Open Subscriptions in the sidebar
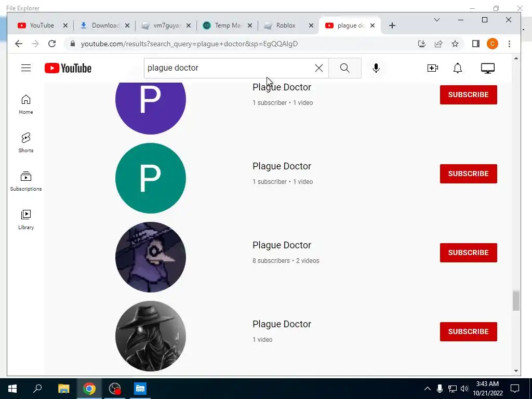532x399 pixels. point(26,181)
